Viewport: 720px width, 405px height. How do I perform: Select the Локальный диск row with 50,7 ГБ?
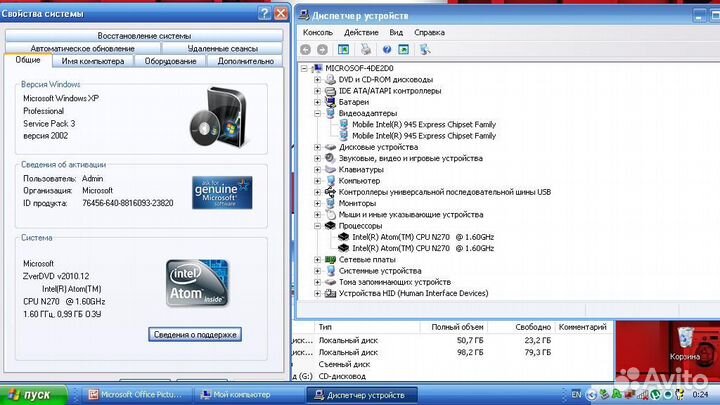452,340
